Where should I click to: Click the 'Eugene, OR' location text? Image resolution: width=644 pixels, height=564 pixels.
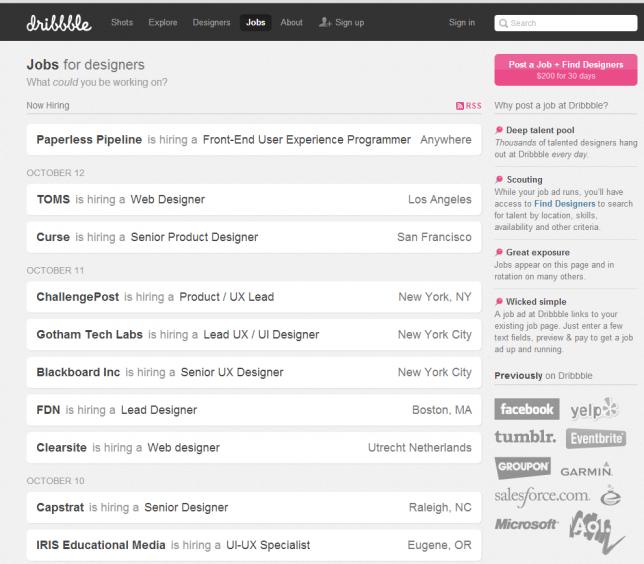(439, 545)
